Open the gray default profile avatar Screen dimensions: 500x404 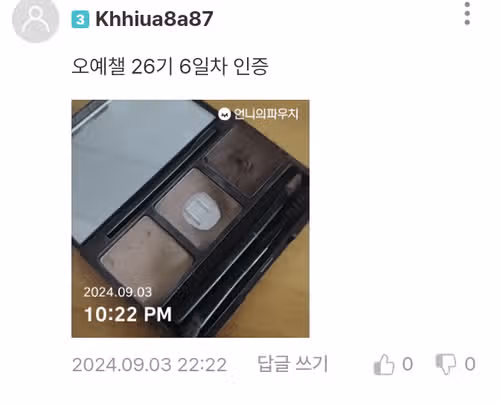pyautogui.click(x=36, y=20)
